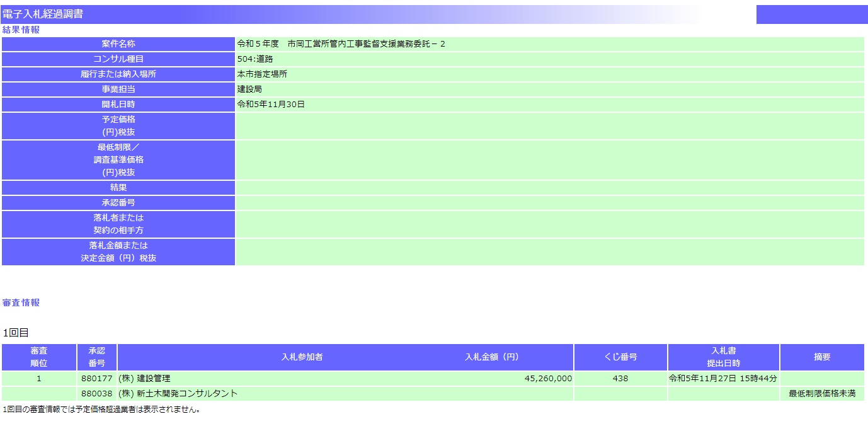Select the 最低制限／調査基準価格 label cell
The width and height of the screenshot is (868, 431).
click(x=118, y=160)
